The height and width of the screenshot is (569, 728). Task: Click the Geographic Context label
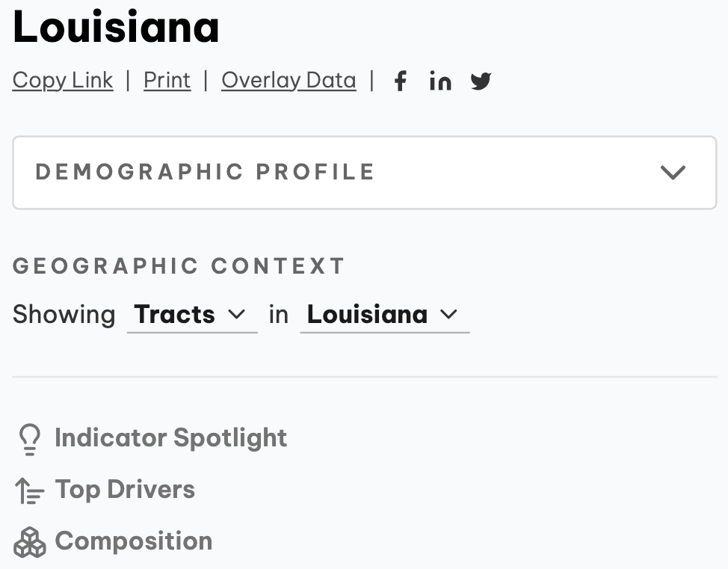(x=179, y=266)
